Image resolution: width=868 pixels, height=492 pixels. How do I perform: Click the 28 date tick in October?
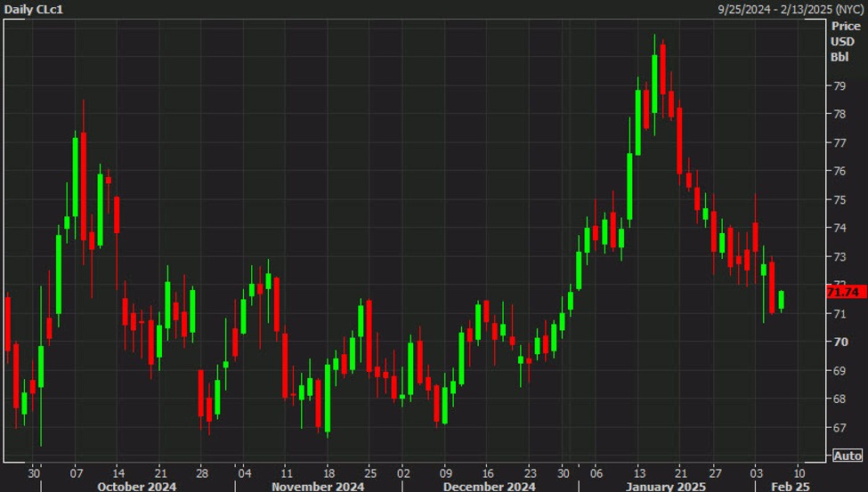(202, 473)
